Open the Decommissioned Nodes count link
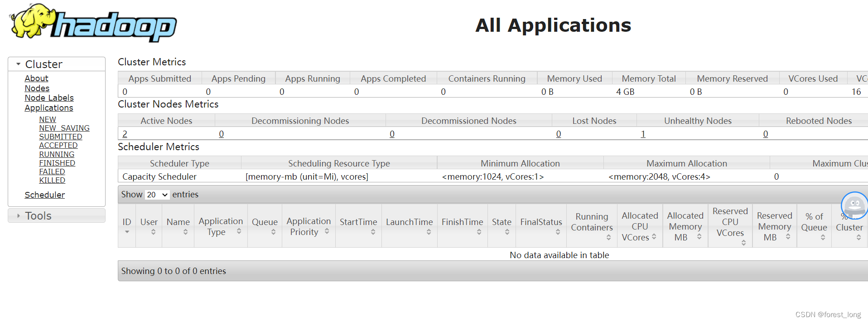 pos(392,134)
